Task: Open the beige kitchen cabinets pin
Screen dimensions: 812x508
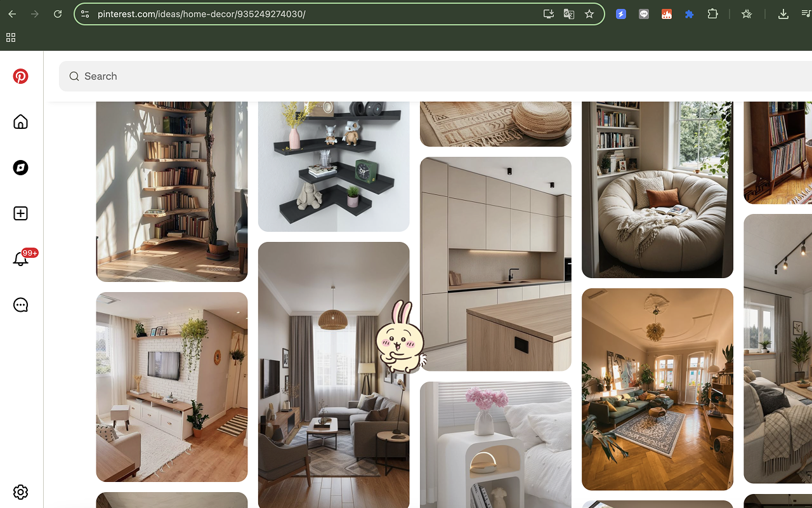Action: pos(495,264)
